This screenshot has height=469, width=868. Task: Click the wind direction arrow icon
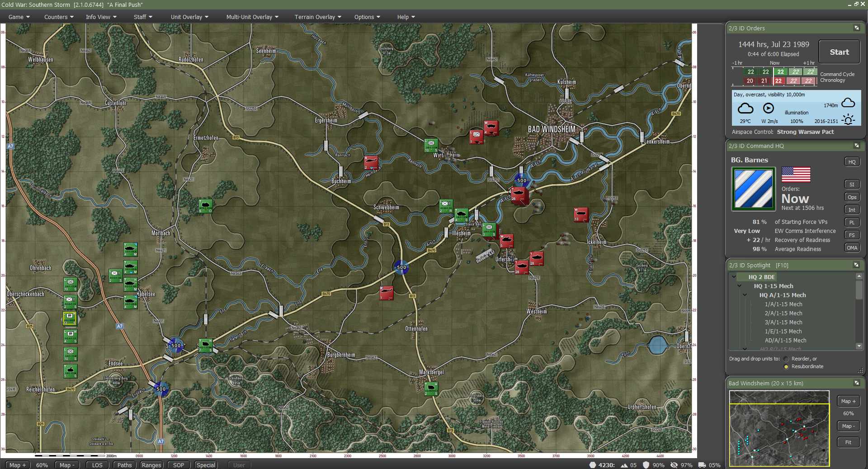pos(768,108)
